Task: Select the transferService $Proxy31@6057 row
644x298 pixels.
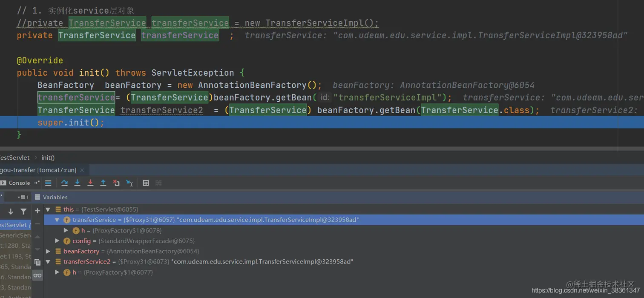Action: [x=344, y=220]
